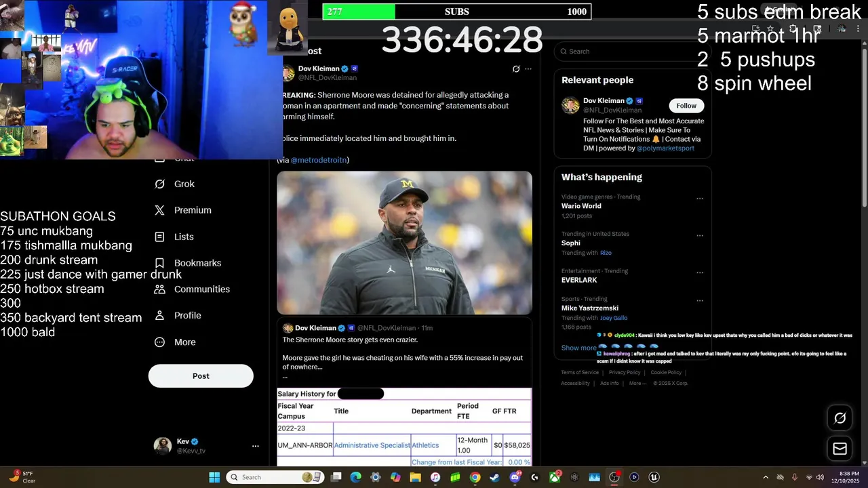Viewport: 868px width, 488px height.
Task: Open the Xbox app from the taskbar
Action: tap(555, 477)
